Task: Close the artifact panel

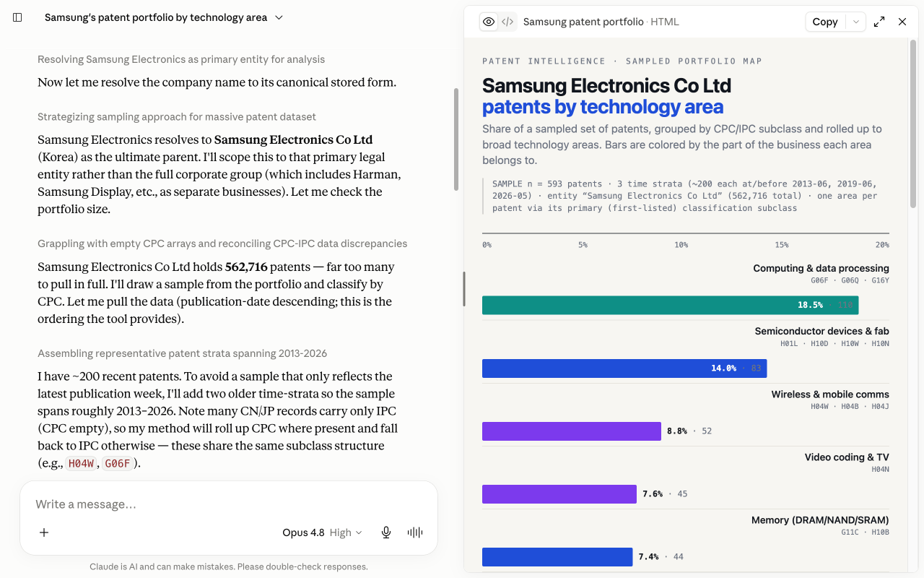Action: (902, 22)
